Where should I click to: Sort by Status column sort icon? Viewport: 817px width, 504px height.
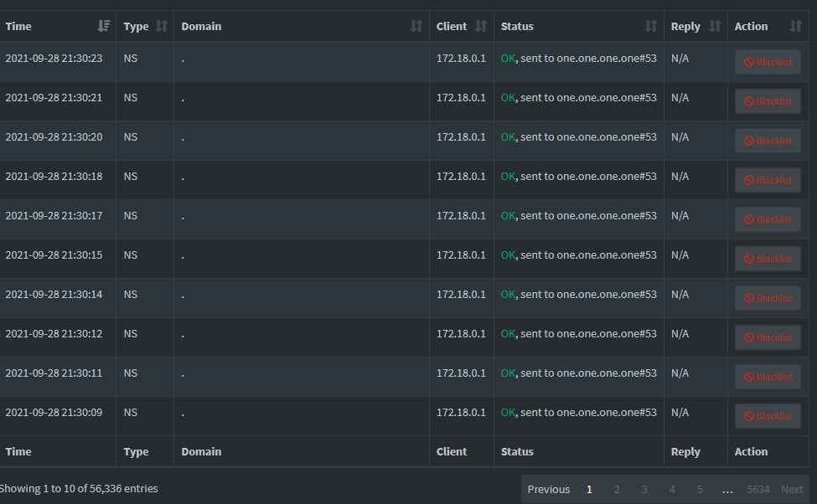[x=651, y=26]
